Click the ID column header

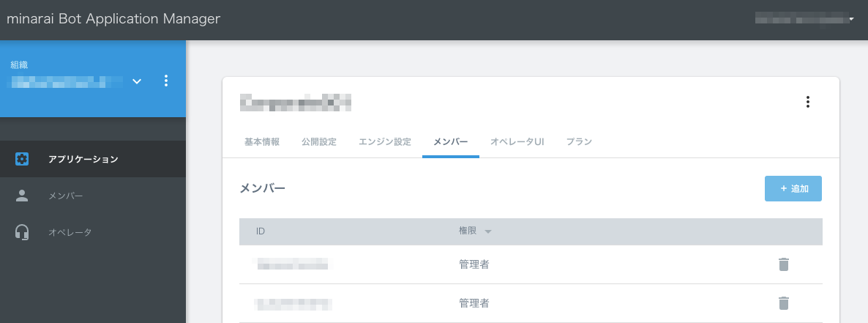[x=261, y=231]
